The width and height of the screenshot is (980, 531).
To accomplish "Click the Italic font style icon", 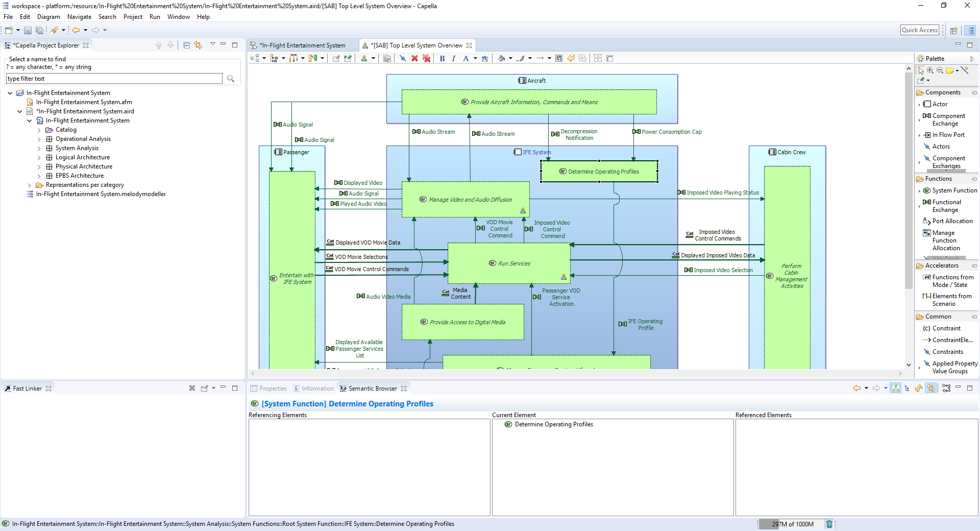I will coord(453,59).
